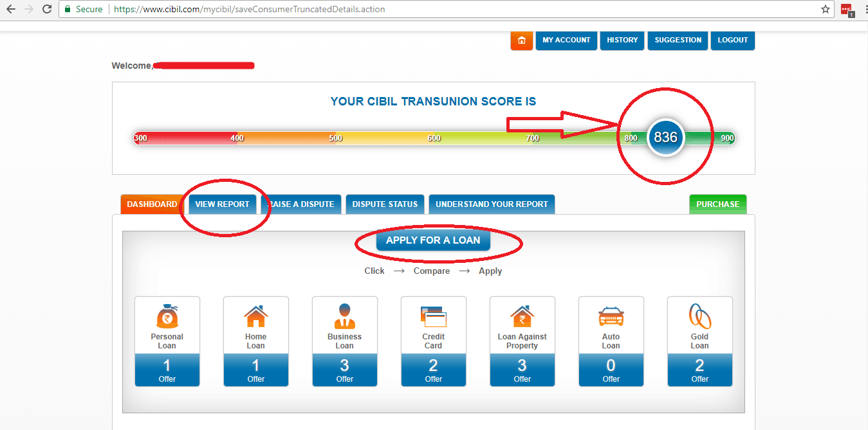
Task: Click the Credit Card icon
Action: (x=434, y=316)
